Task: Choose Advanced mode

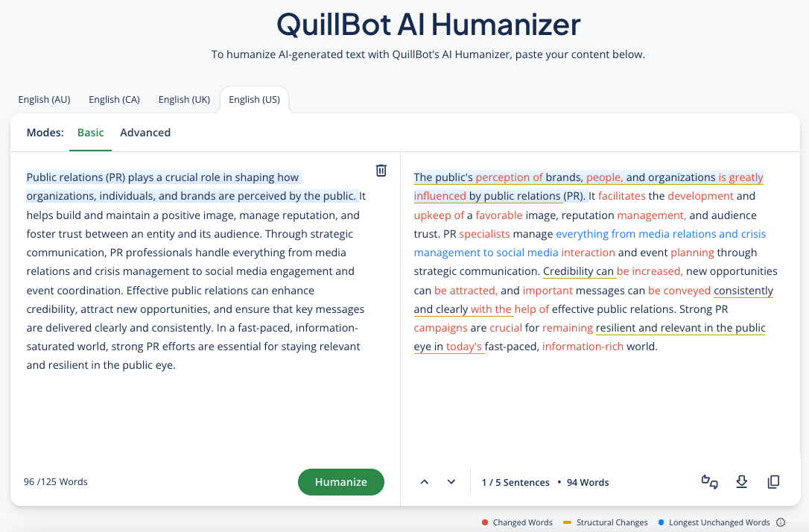Action: [x=145, y=133]
